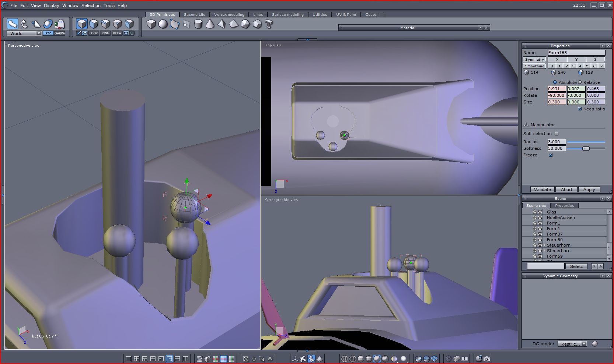Switch to Edges selection mode
This screenshot has height=364, width=614.
(x=106, y=24)
